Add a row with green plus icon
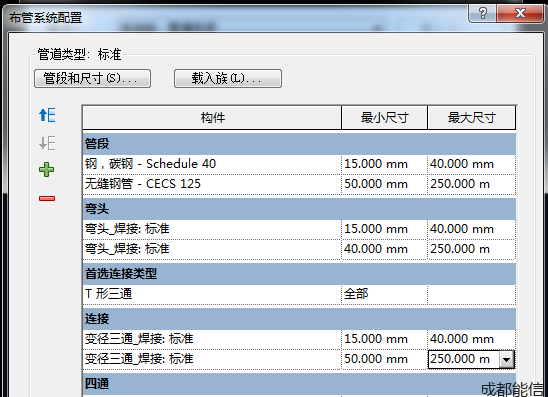The width and height of the screenshot is (548, 397). pyautogui.click(x=46, y=170)
